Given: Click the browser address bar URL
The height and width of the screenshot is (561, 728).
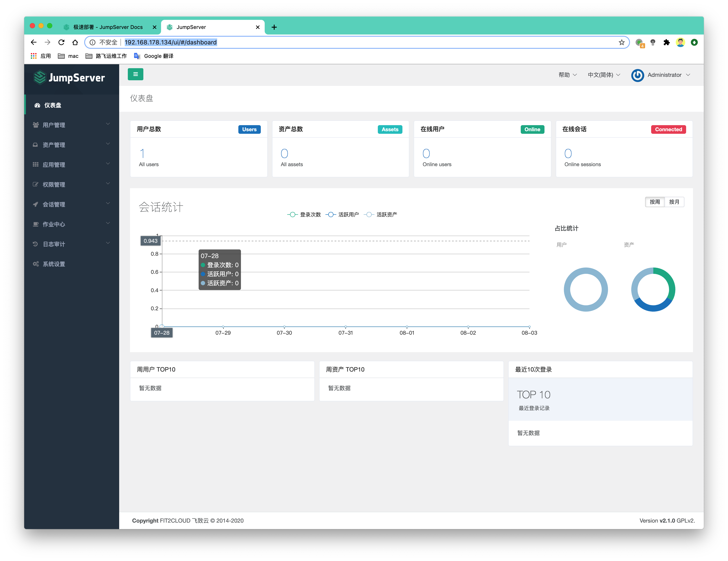Looking at the screenshot, I should coord(170,42).
